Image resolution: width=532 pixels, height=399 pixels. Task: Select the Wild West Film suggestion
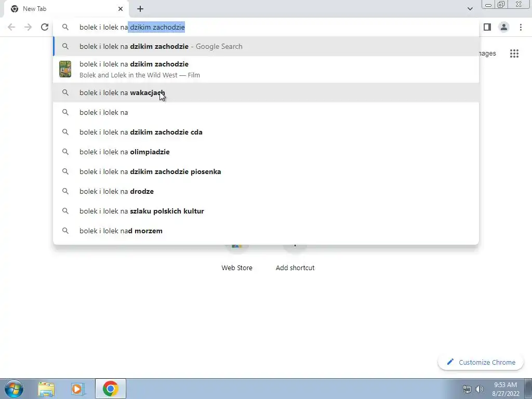point(266,69)
